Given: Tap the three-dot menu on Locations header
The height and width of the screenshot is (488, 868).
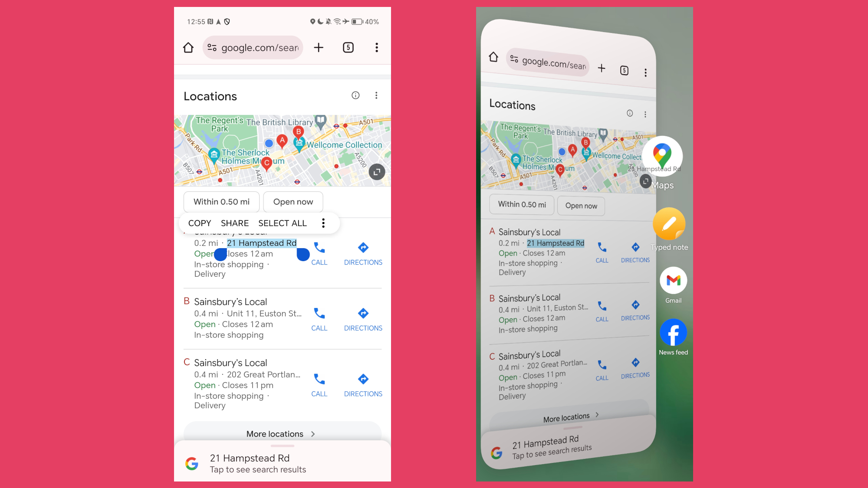Looking at the screenshot, I should click(376, 95).
